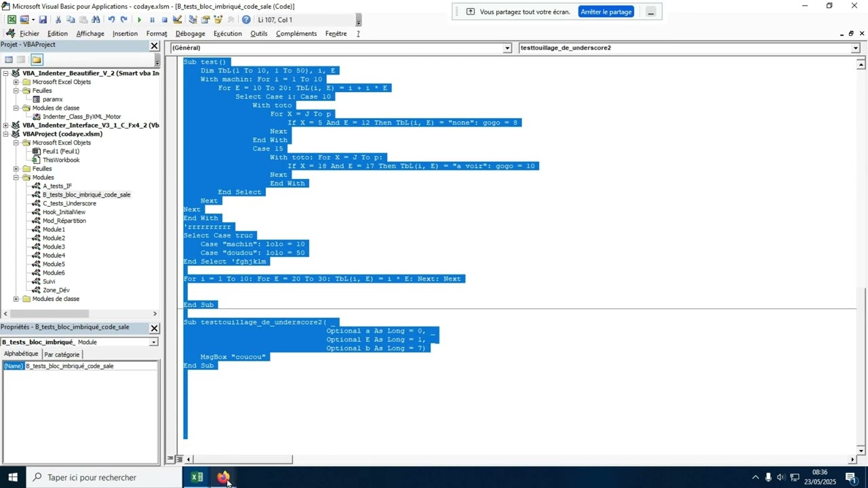
Task: Open toolbar options overflow arrow
Action: click(359, 20)
